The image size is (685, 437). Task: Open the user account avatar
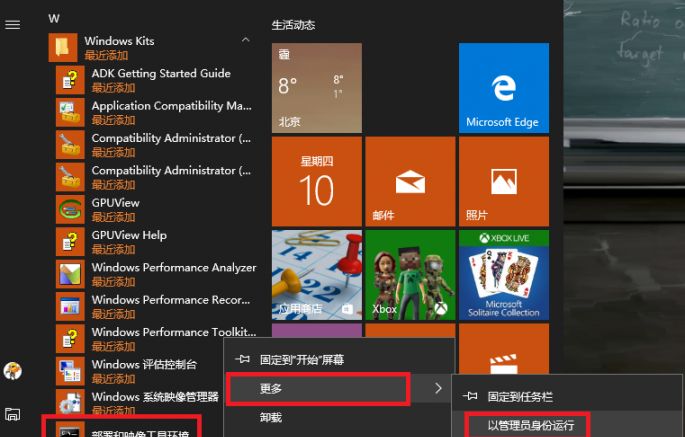click(13, 371)
